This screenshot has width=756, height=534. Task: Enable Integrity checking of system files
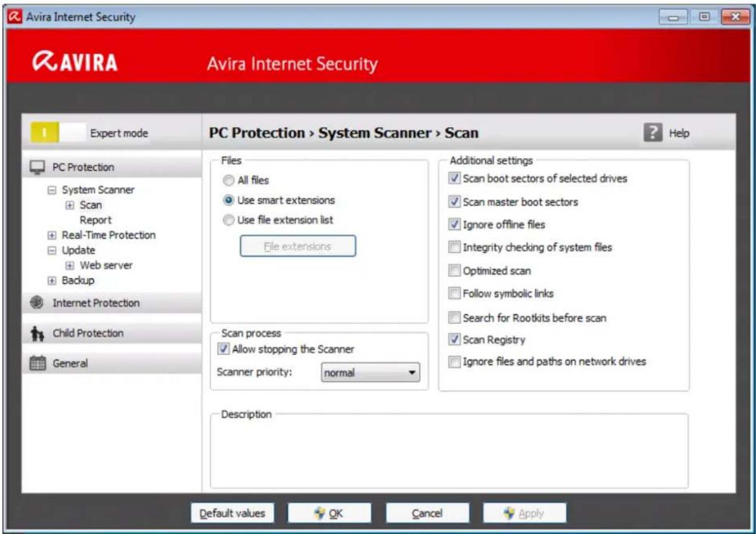click(x=454, y=247)
